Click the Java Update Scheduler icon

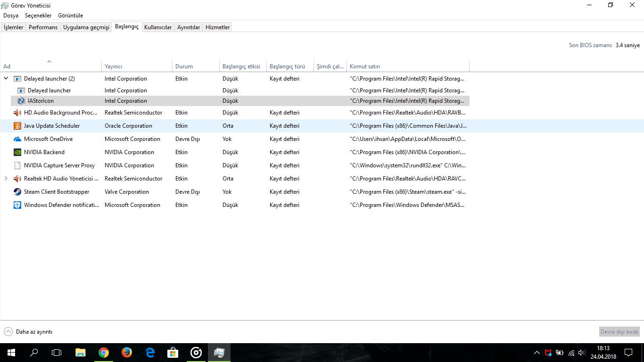pyautogui.click(x=17, y=126)
